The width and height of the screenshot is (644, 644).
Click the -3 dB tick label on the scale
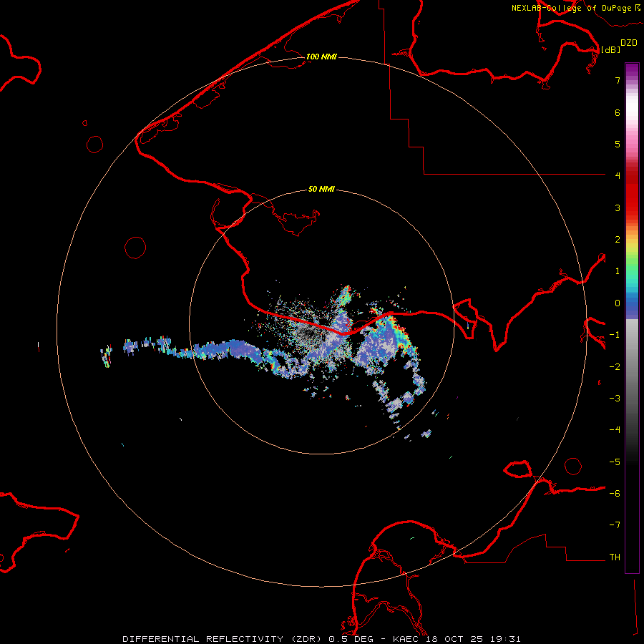pyautogui.click(x=615, y=399)
